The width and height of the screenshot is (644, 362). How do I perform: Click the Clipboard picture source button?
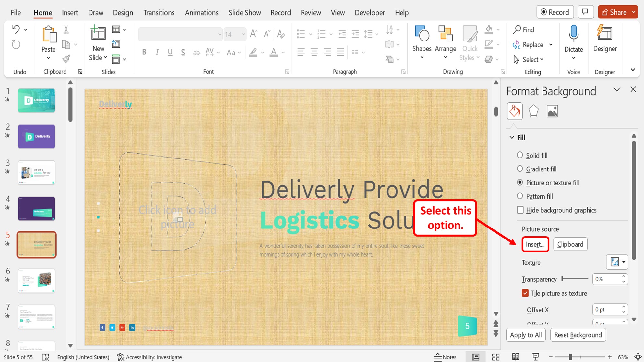pyautogui.click(x=570, y=244)
